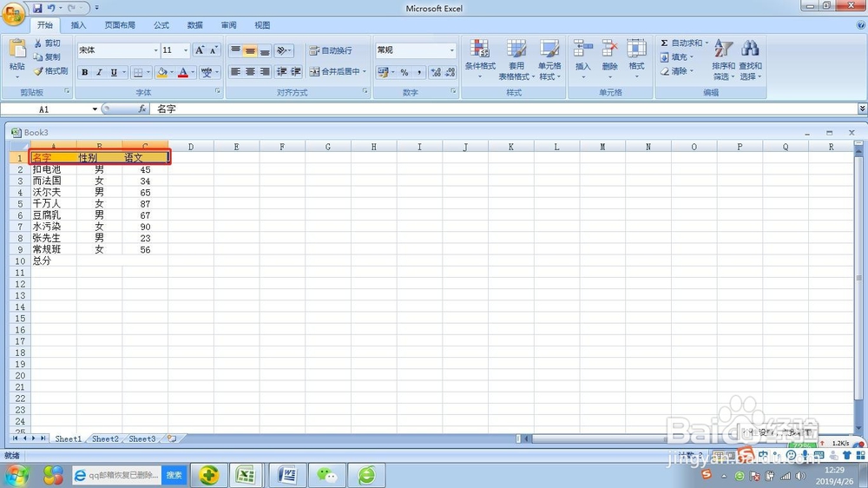Align text left
This screenshot has width=868, height=488.
[x=235, y=72]
